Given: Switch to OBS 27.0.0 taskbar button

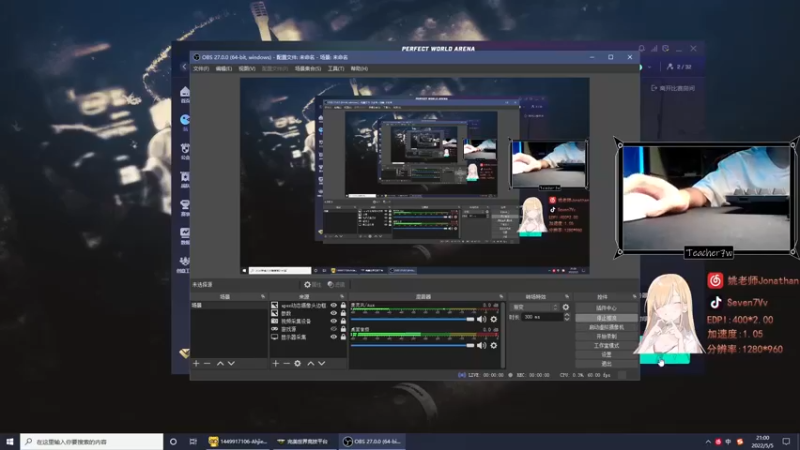Looking at the screenshot, I should pos(372,441).
